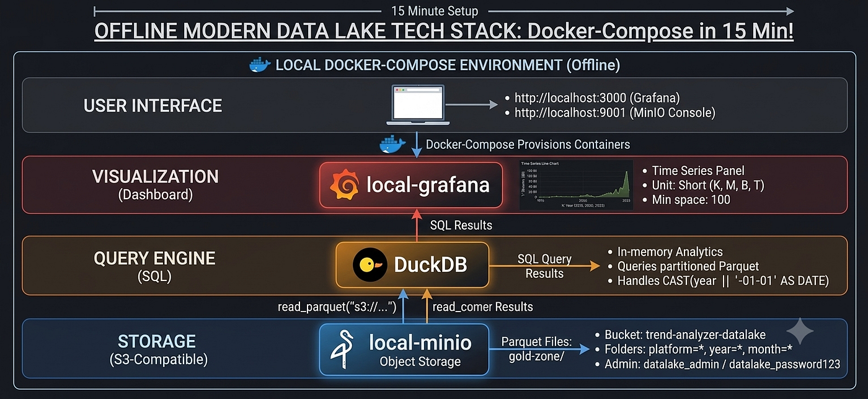Click the QUERY ENGINE heading
The height and width of the screenshot is (399, 868).
tap(154, 258)
